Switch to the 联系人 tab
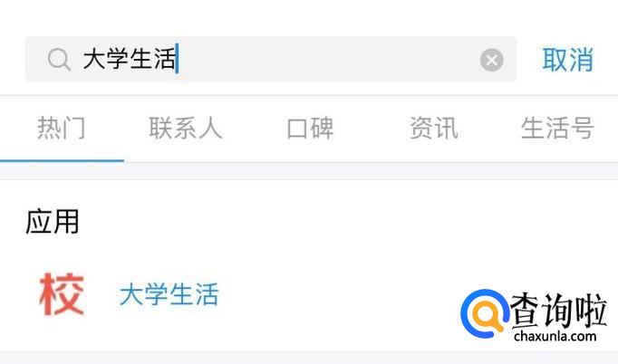 click(185, 128)
